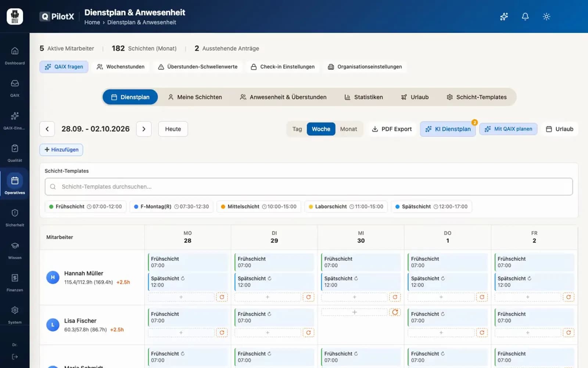588x368 pixels.
Task: Click the Heute button
Action: tap(173, 129)
